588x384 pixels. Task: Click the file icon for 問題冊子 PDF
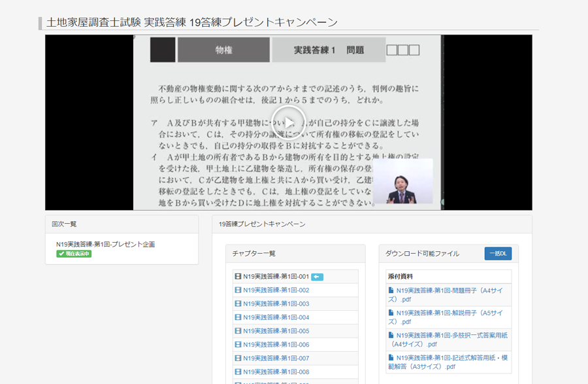click(391, 290)
